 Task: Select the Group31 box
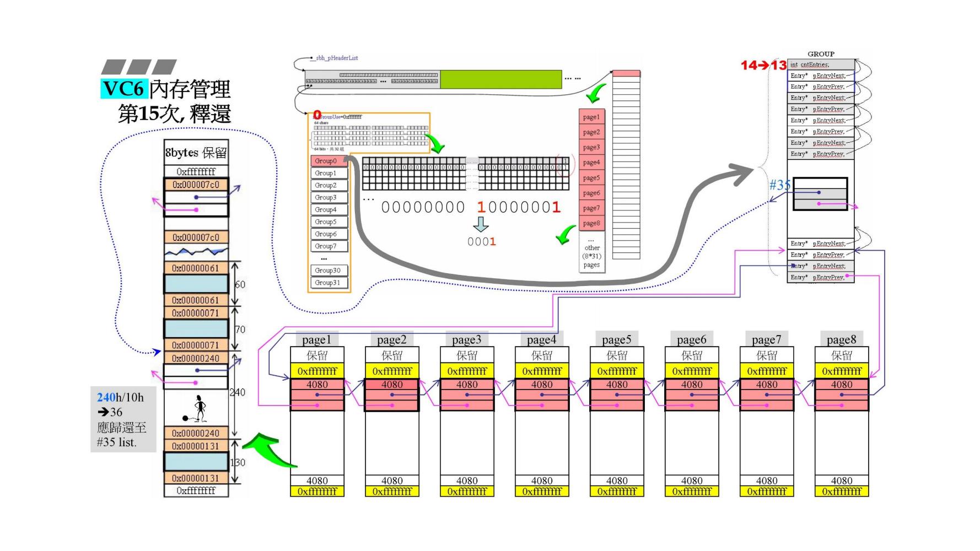pos(329,282)
